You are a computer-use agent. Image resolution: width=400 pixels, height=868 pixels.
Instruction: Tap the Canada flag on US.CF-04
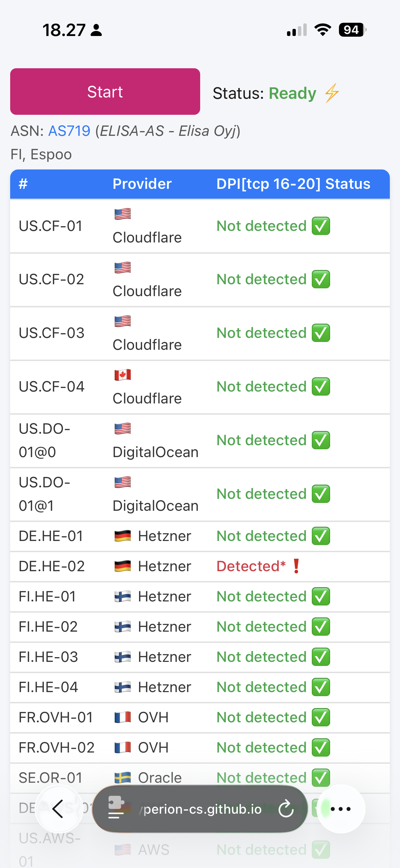[x=122, y=375]
